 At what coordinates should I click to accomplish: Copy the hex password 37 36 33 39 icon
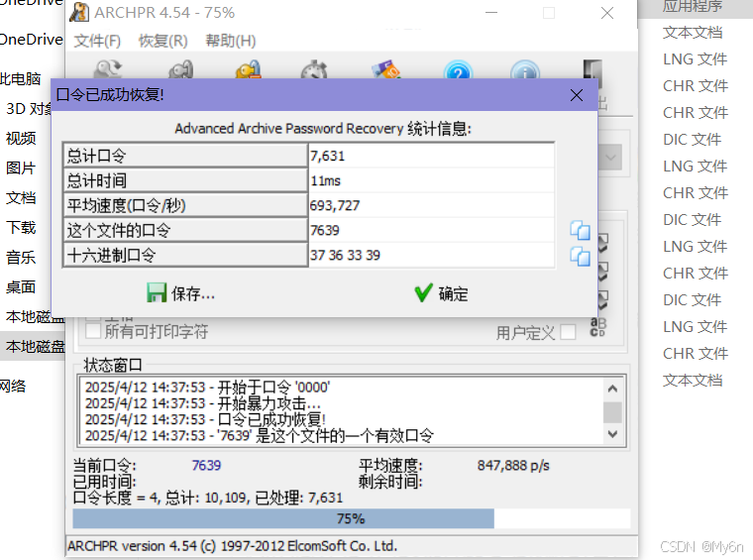[581, 256]
